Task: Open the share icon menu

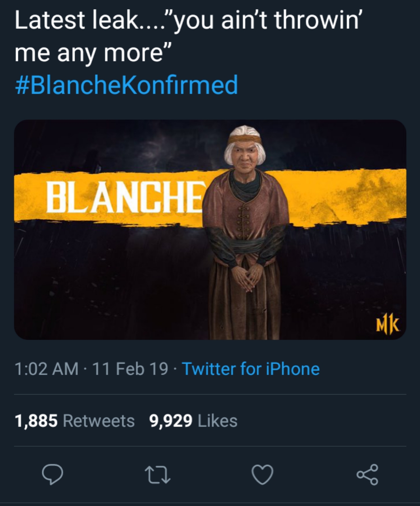Action: point(367,474)
